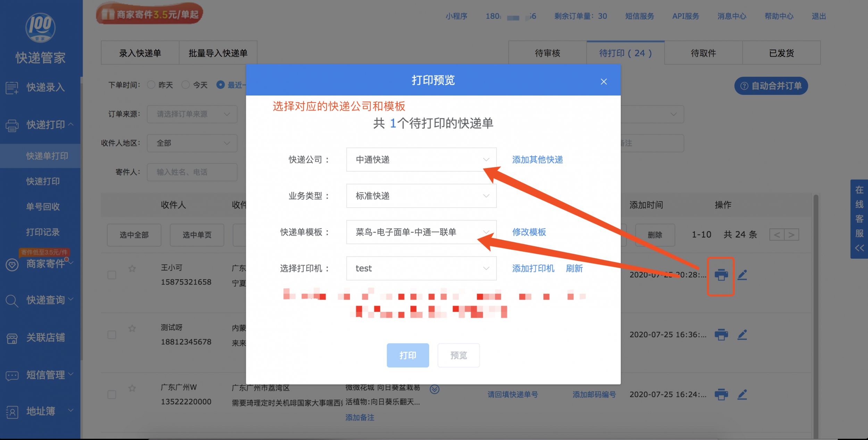The width and height of the screenshot is (868, 440).
Task: Click the 打印 button in dialog
Action: [x=408, y=355]
